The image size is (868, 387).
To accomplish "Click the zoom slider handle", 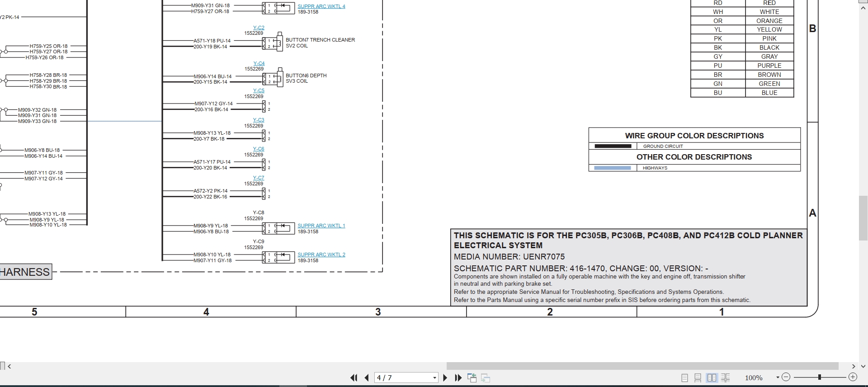I will (x=819, y=377).
